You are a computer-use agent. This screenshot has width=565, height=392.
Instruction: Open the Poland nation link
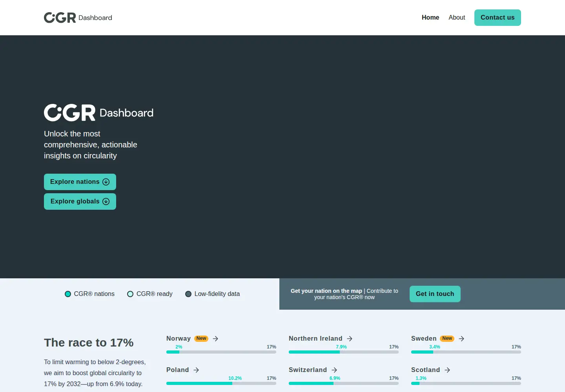pyautogui.click(x=178, y=370)
